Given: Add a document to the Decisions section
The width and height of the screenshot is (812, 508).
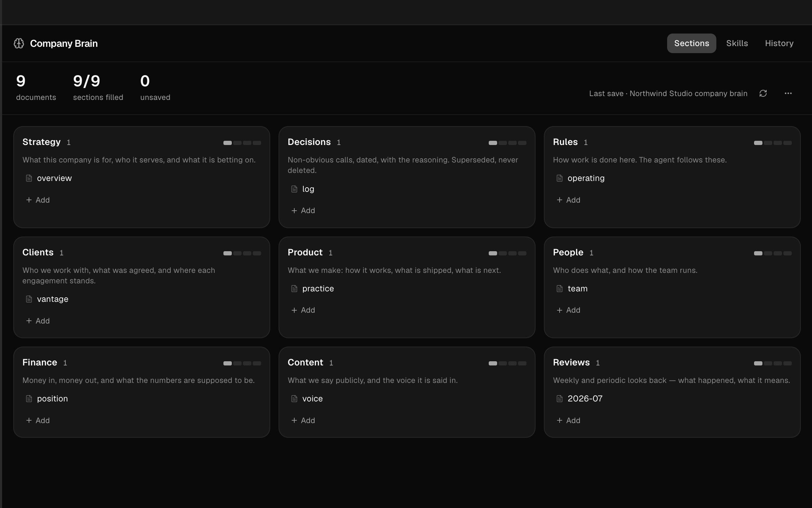Looking at the screenshot, I should click(303, 210).
